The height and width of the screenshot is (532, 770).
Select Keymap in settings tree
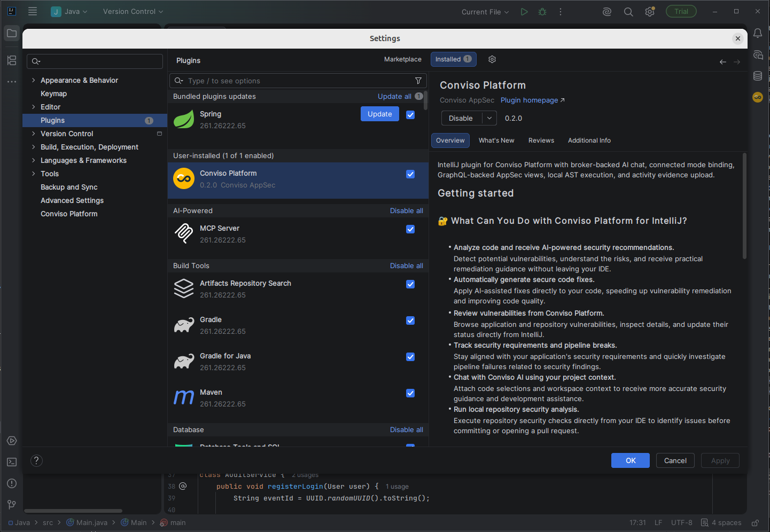pos(54,93)
